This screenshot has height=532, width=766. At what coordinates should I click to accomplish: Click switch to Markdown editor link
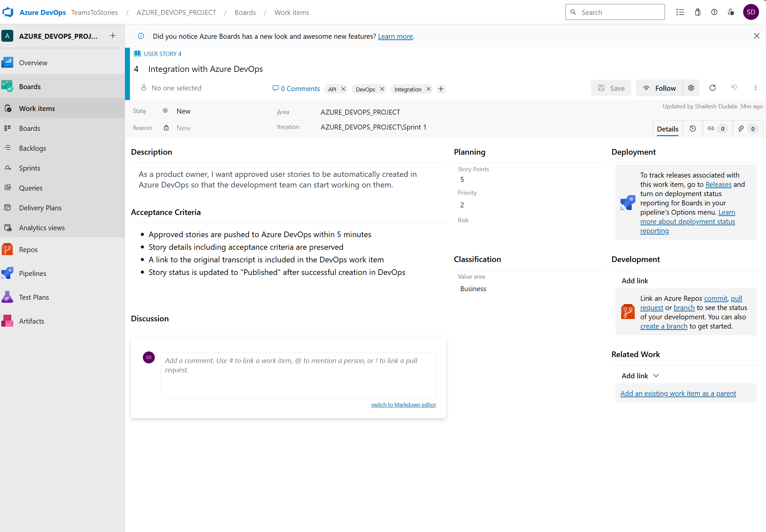point(403,405)
